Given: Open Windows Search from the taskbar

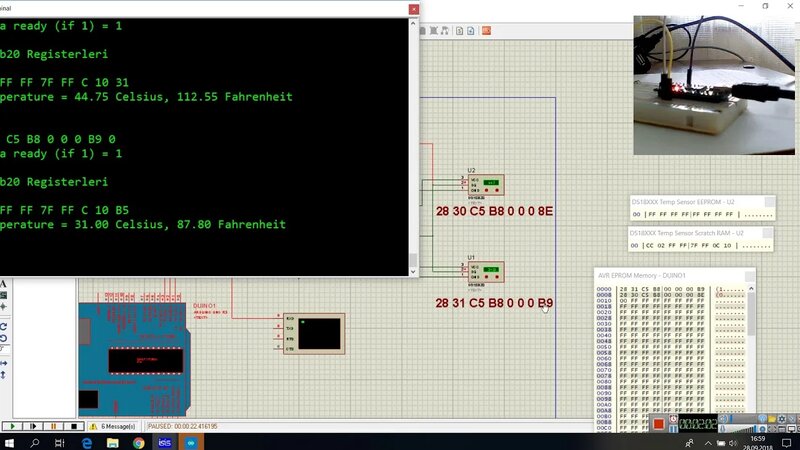Looking at the screenshot, I should pyautogui.click(x=35, y=442).
